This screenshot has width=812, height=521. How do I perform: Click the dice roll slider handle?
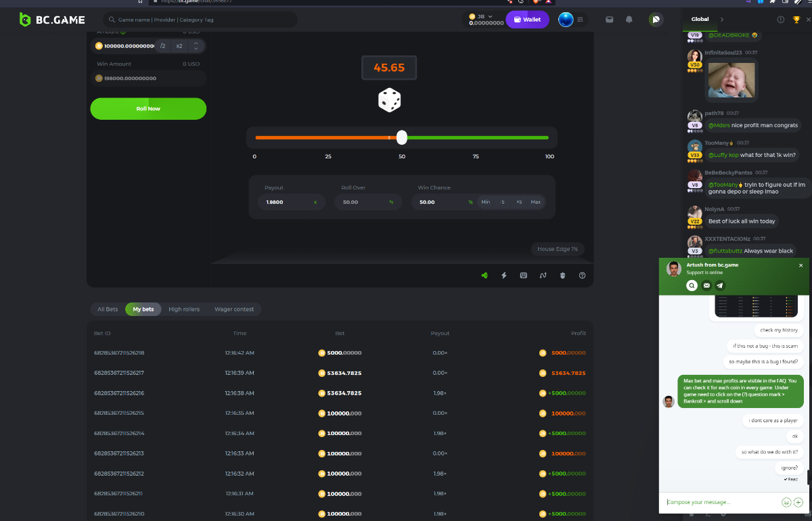click(402, 138)
